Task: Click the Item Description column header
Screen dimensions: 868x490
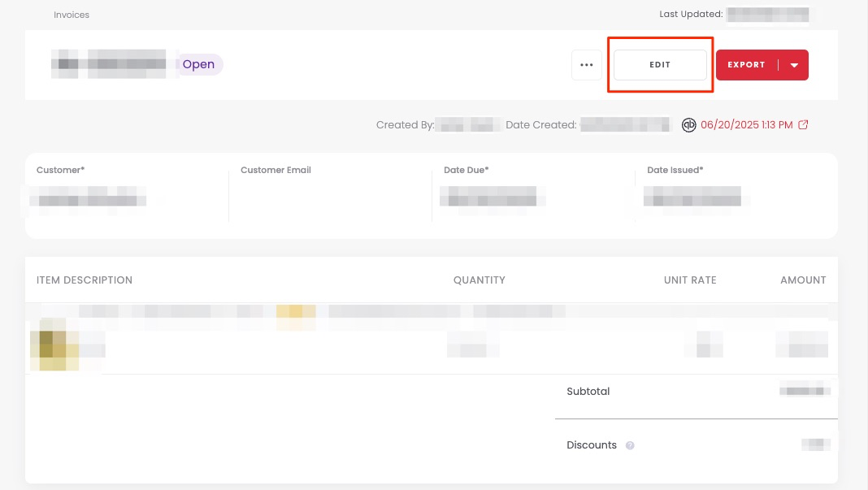Action: 85,280
